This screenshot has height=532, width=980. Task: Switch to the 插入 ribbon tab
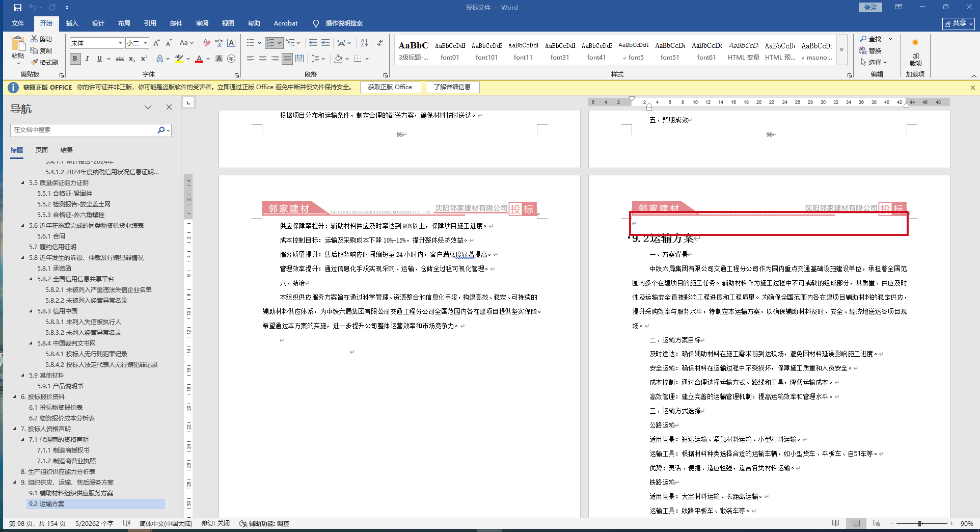[72, 23]
